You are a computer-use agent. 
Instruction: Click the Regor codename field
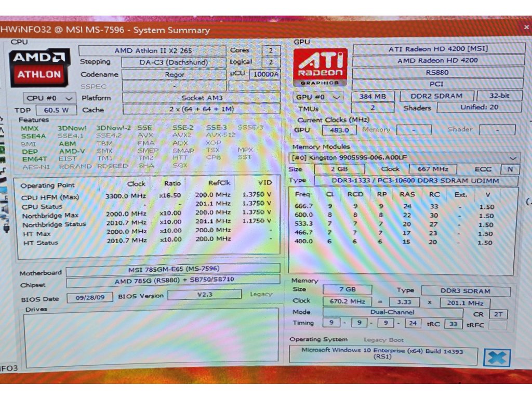174,74
